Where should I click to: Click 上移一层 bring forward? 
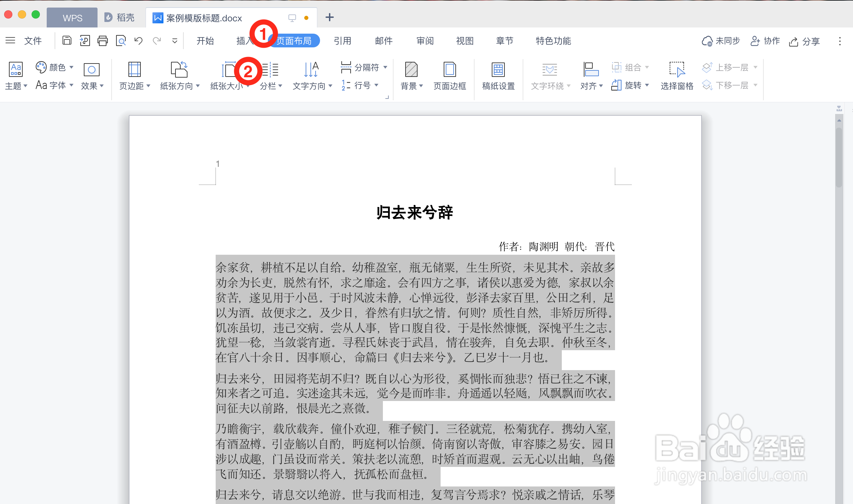pos(729,67)
